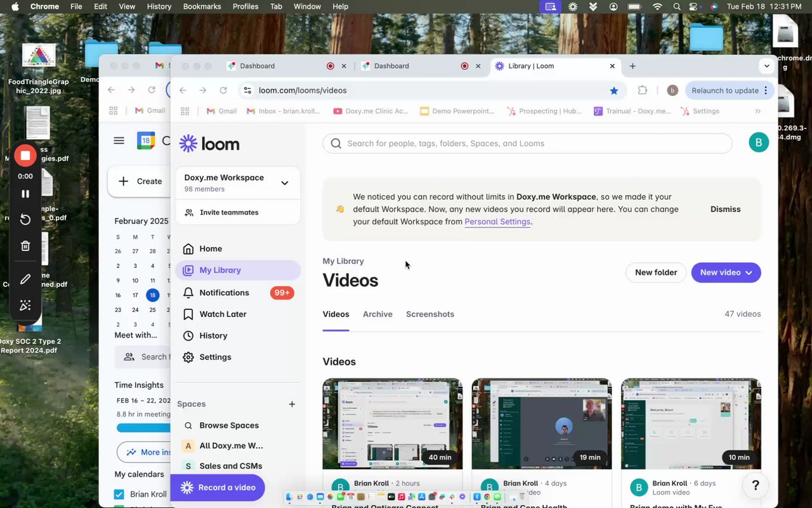Screen dimensions: 812x508
Task: Go back in the Loom browser window
Action: coord(183,90)
